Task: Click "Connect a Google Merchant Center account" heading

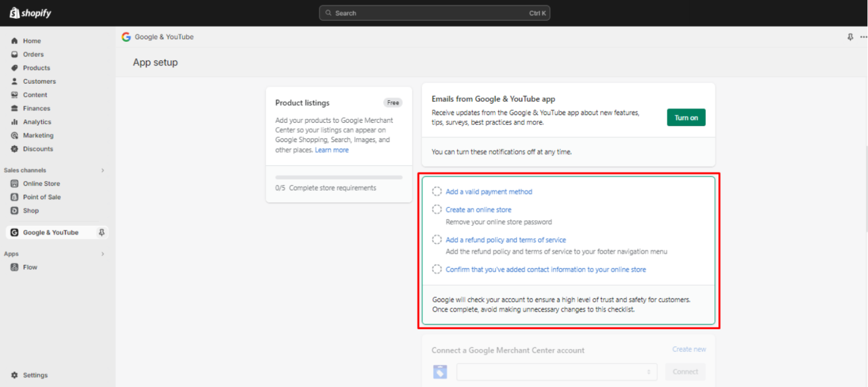Action: click(x=508, y=350)
